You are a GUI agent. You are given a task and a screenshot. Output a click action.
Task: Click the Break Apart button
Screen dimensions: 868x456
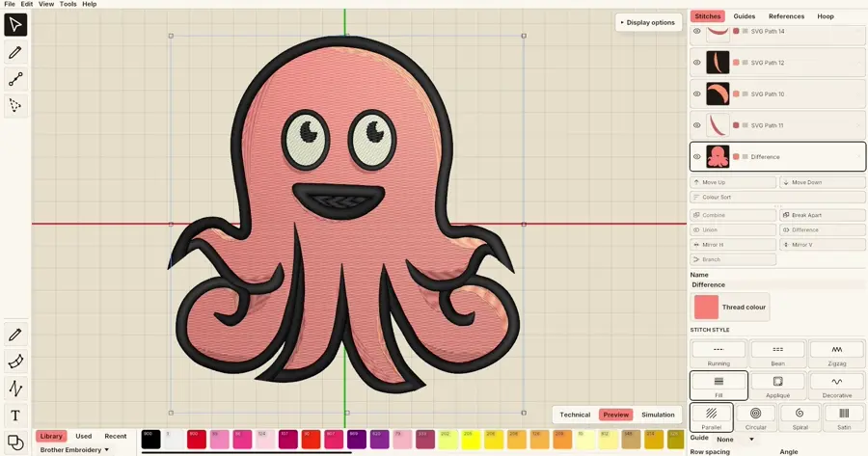coord(822,215)
